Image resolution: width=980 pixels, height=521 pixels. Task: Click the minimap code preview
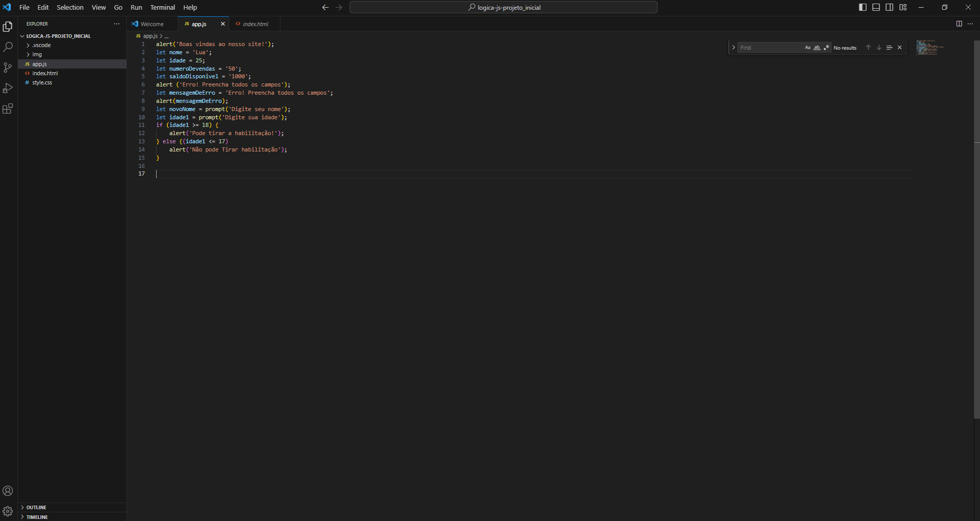click(x=930, y=48)
